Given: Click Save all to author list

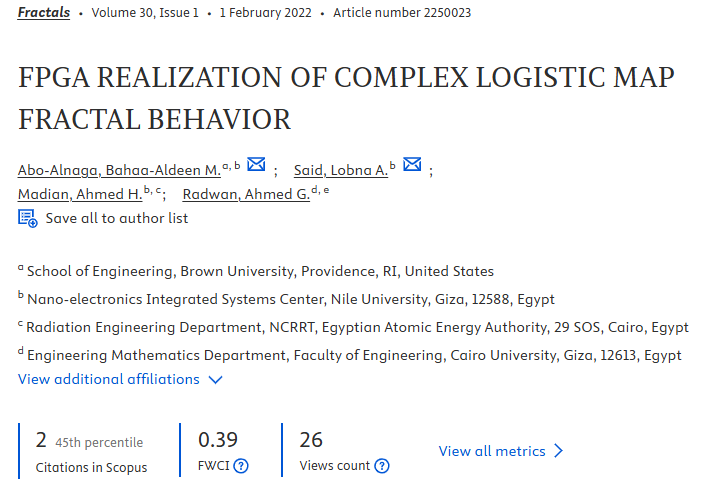Looking at the screenshot, I should pyautogui.click(x=116, y=218).
